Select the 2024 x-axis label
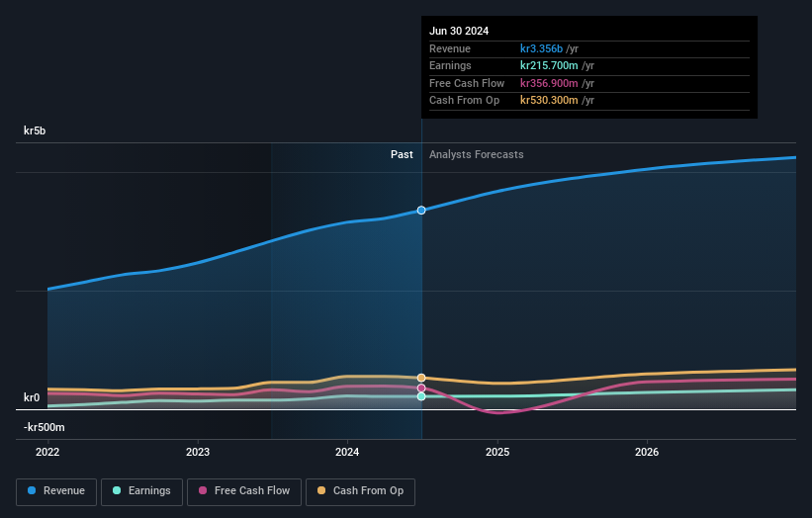 coord(347,452)
